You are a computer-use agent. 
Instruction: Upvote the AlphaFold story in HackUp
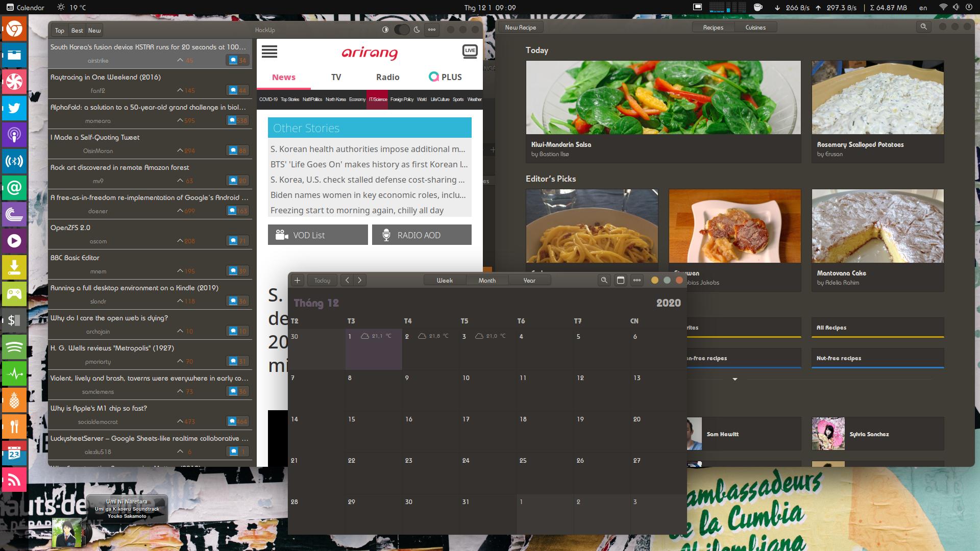(x=180, y=120)
